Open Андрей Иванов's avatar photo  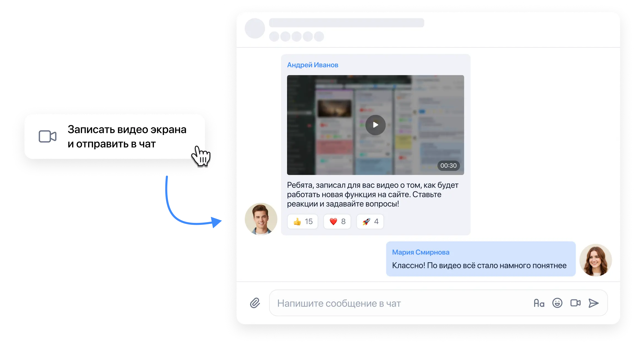[x=261, y=219]
